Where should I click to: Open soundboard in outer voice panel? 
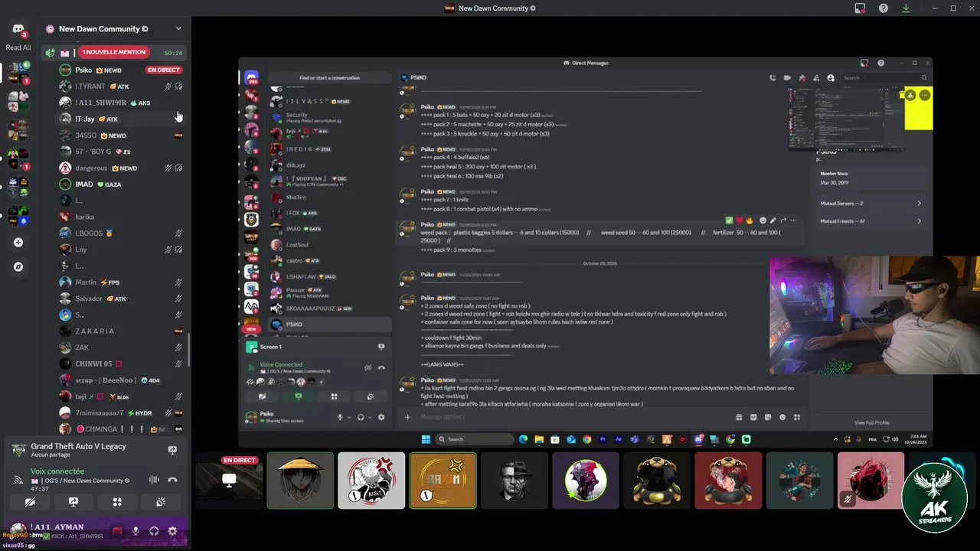(x=161, y=502)
